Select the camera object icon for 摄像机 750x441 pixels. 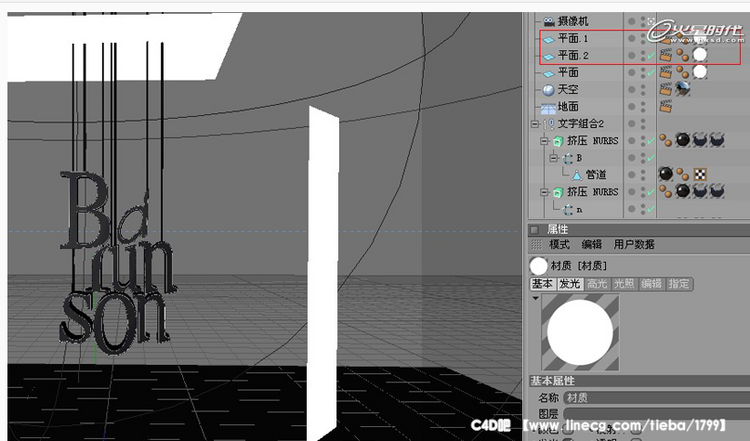[x=549, y=22]
